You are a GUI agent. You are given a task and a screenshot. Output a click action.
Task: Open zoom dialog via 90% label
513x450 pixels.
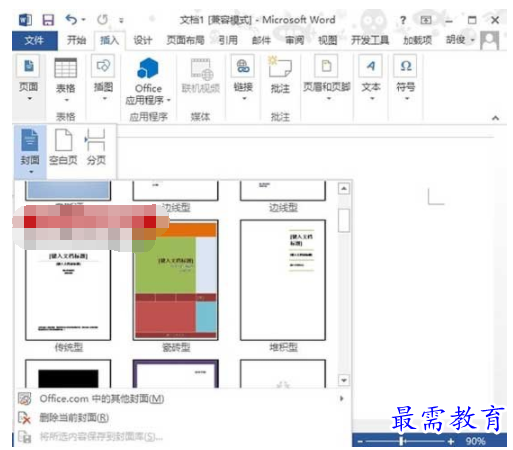(x=475, y=442)
